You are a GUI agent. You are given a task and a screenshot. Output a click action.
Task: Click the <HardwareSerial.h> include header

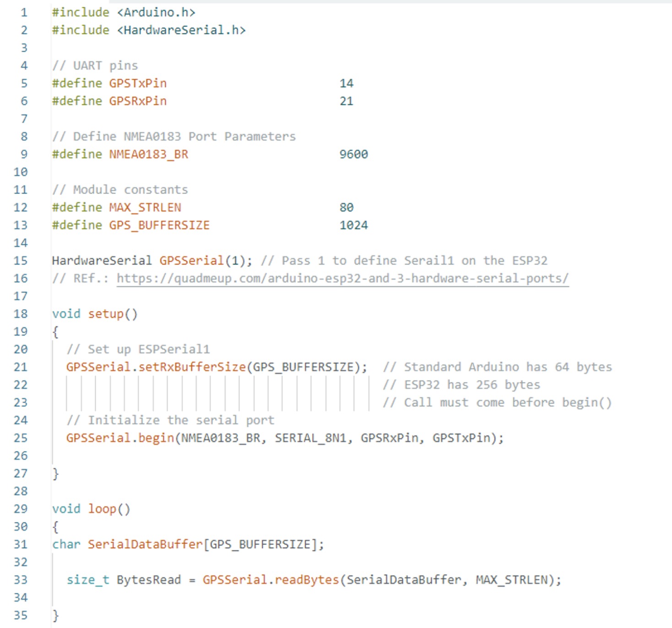click(x=181, y=30)
